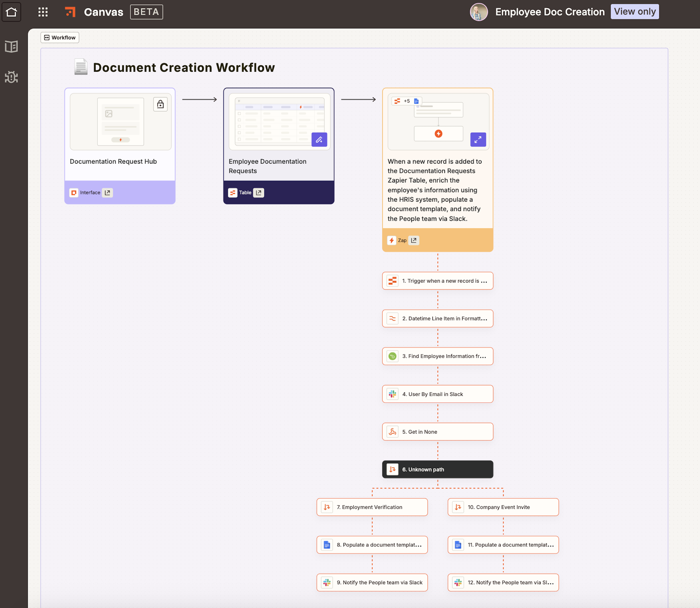This screenshot has height=608, width=700.
Task: Click the View only badge
Action: tap(634, 12)
